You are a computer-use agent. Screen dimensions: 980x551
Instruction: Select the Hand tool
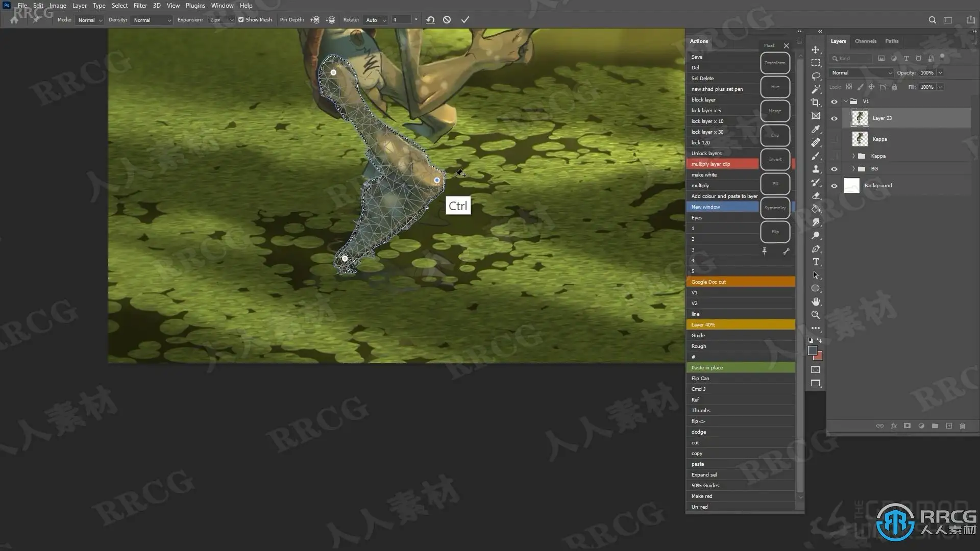tap(816, 302)
